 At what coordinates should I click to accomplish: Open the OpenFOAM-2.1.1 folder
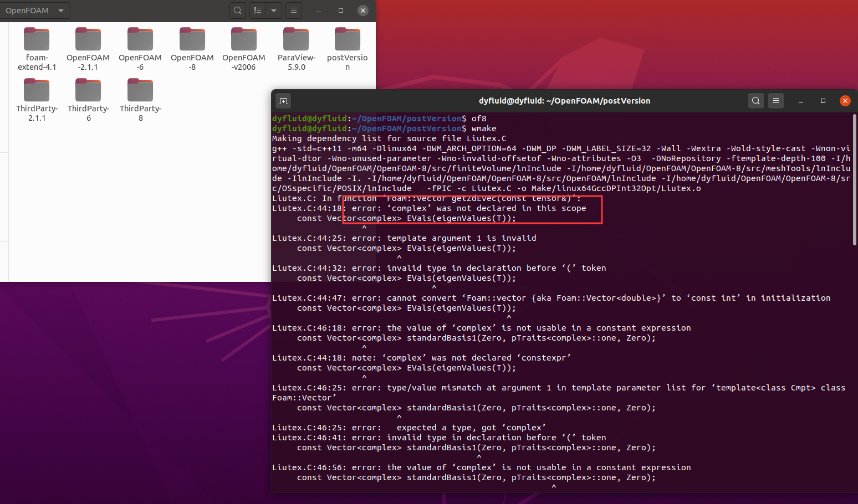(x=88, y=49)
